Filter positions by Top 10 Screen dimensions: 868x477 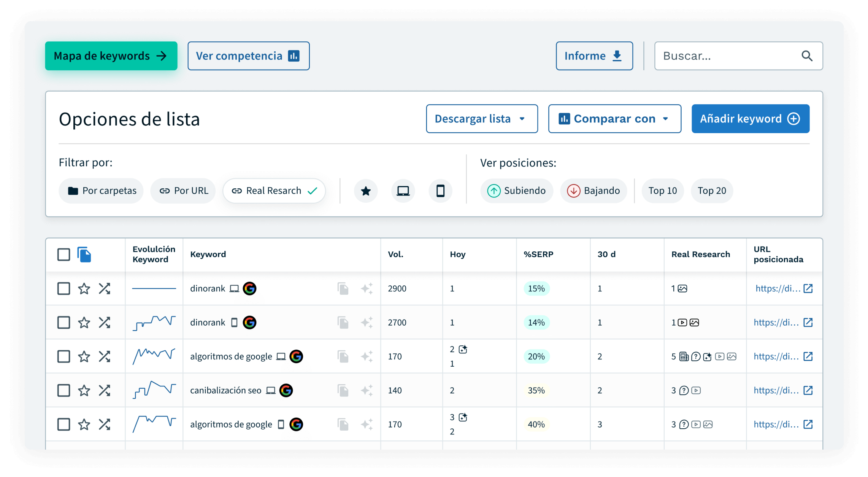tap(662, 191)
